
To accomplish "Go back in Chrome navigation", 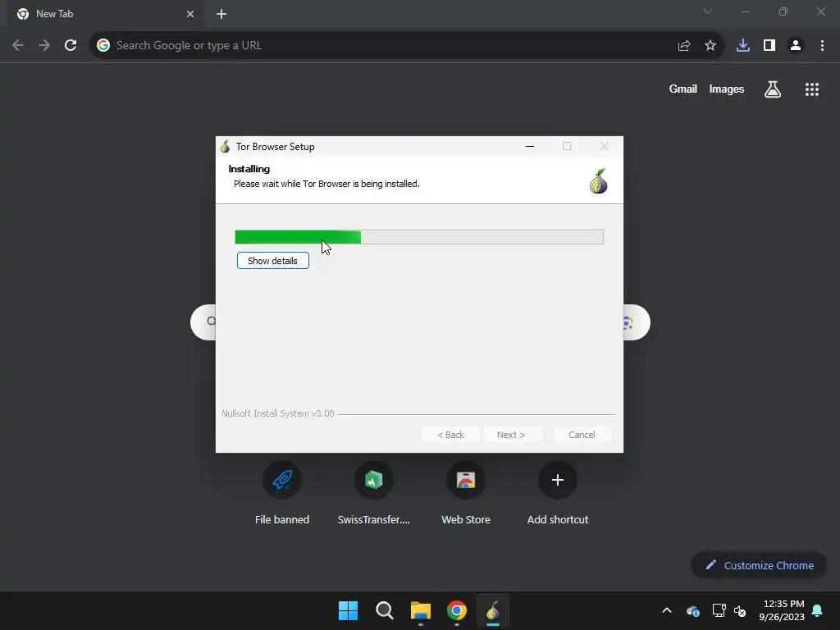I will 18,45.
